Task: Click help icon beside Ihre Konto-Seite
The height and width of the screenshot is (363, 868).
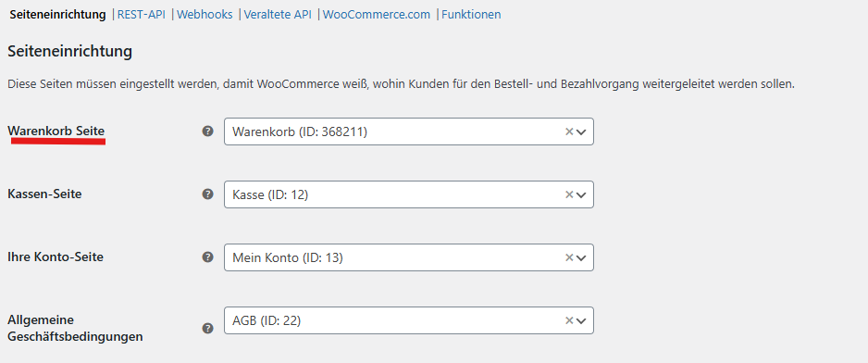Action: coord(207,257)
